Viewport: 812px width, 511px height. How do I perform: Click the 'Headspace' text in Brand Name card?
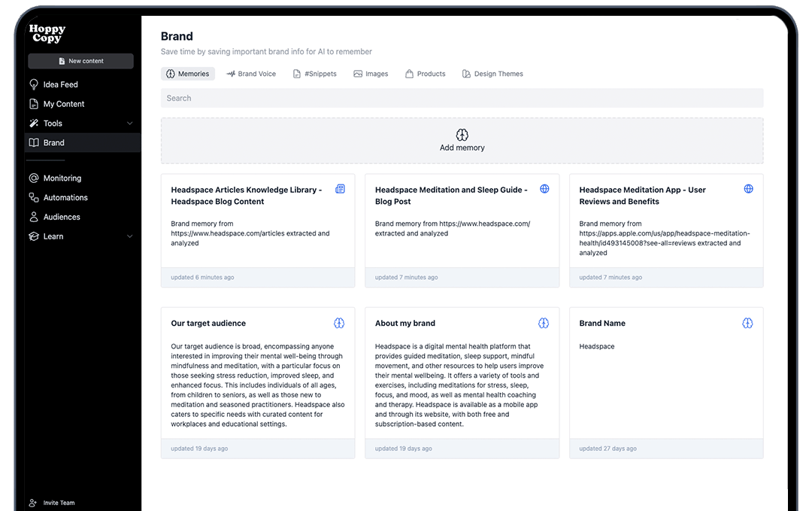click(x=596, y=347)
